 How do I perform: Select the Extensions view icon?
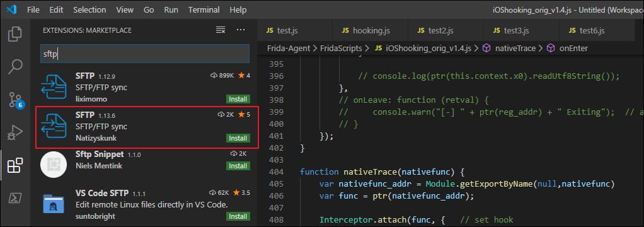(x=14, y=165)
